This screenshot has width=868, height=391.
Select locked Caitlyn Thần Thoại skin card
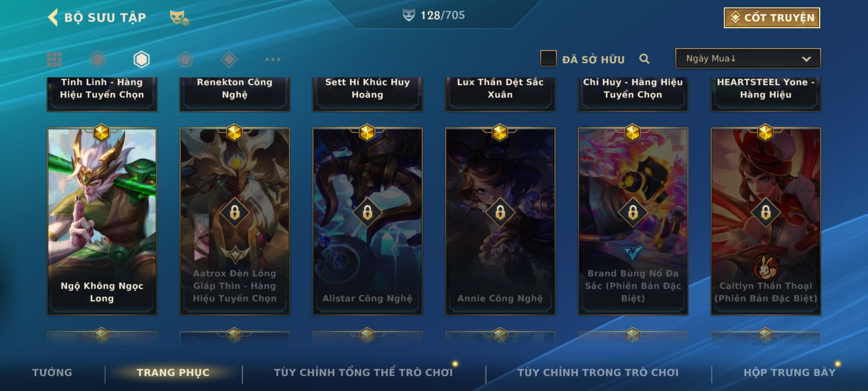766,221
